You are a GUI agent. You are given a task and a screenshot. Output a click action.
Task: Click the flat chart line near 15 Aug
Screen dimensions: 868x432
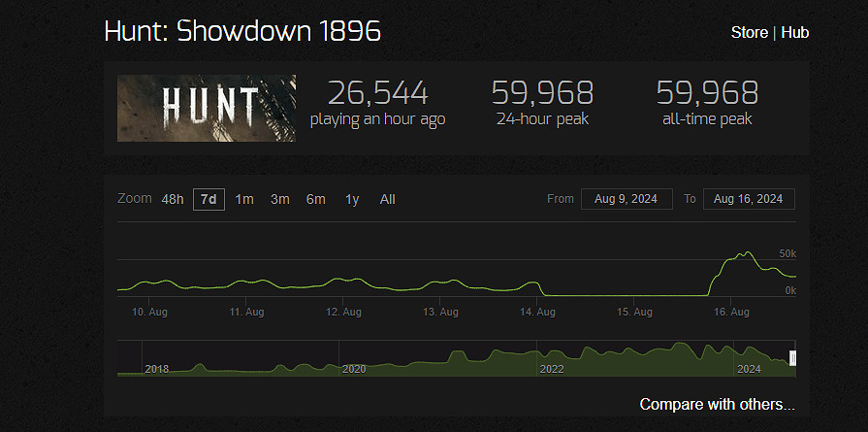click(x=635, y=294)
